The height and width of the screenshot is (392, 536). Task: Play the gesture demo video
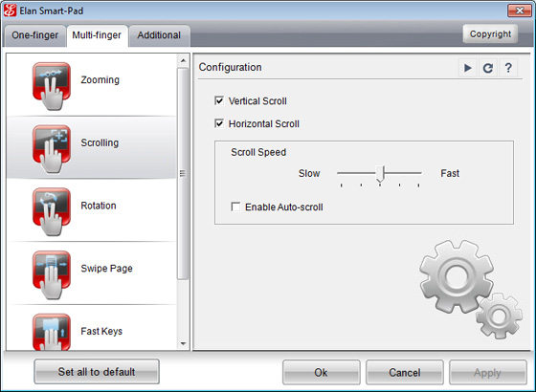[x=468, y=68]
